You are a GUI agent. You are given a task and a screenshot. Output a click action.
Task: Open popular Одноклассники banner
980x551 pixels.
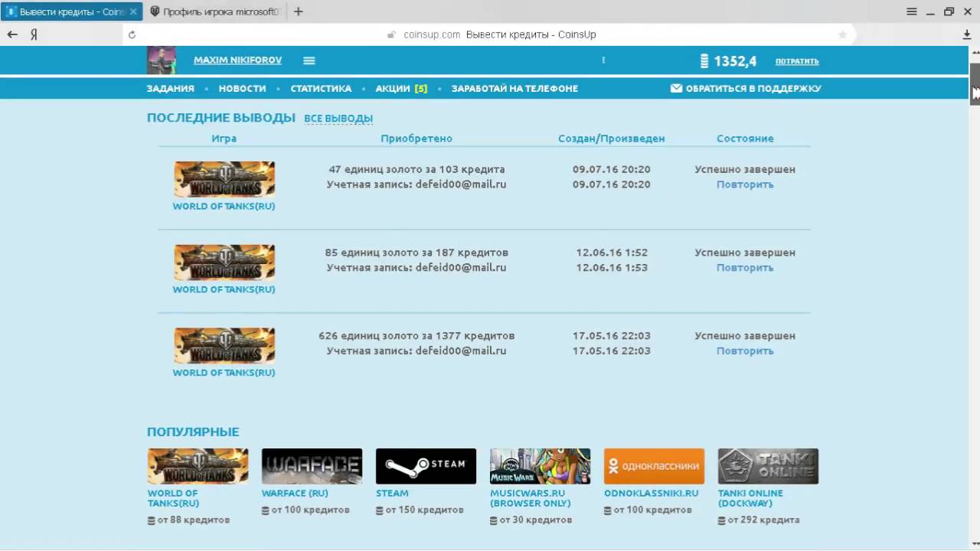tap(654, 466)
